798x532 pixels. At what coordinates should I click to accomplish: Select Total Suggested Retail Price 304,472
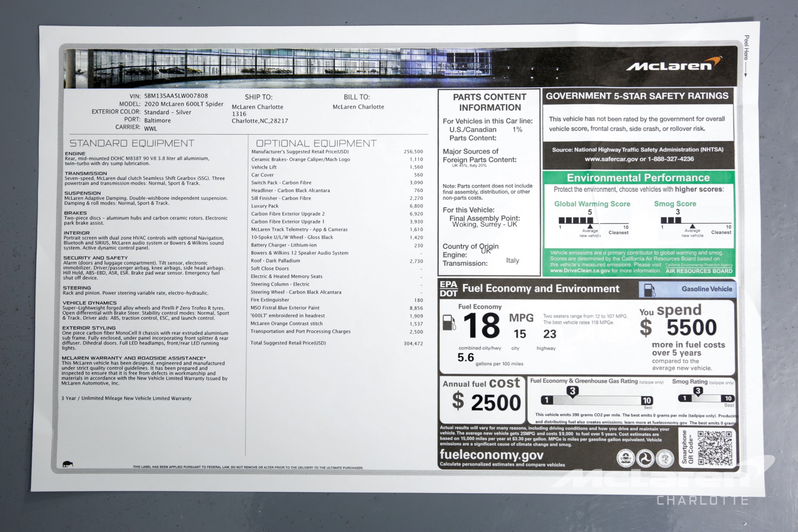337,343
